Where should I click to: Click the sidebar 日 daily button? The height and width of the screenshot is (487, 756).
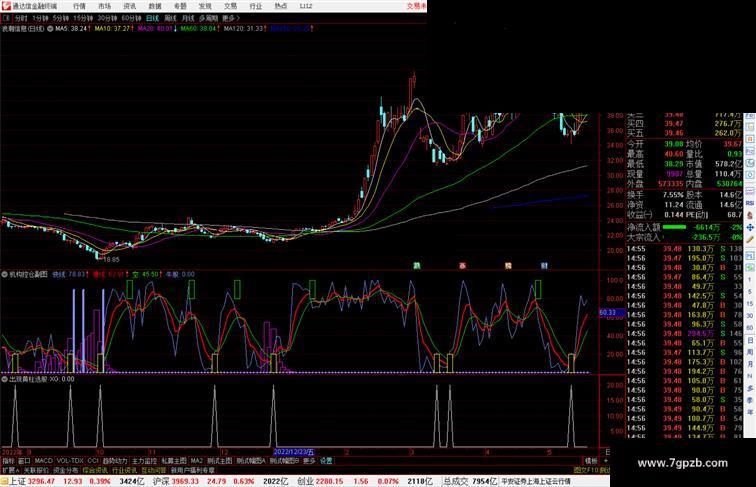(750, 340)
